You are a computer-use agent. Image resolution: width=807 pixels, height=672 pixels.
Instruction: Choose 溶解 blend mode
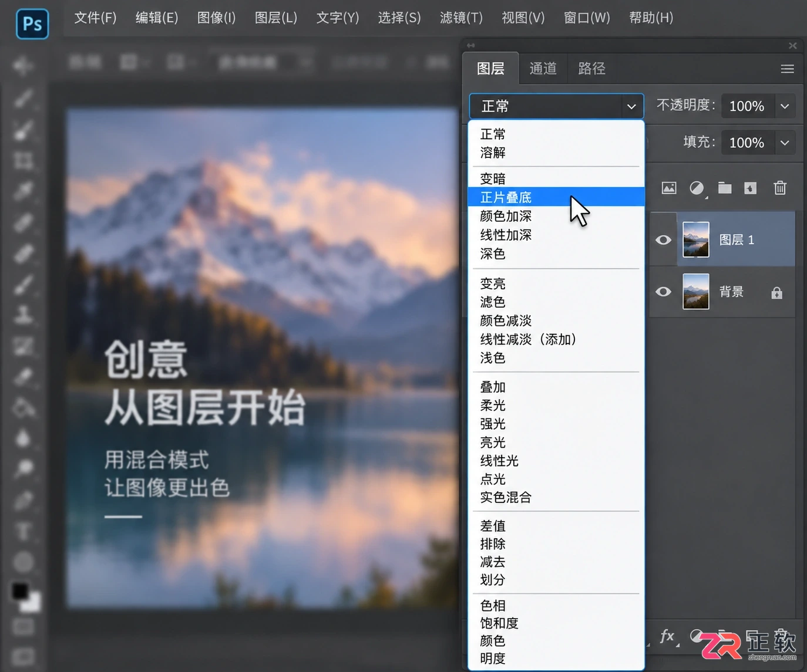point(556,153)
